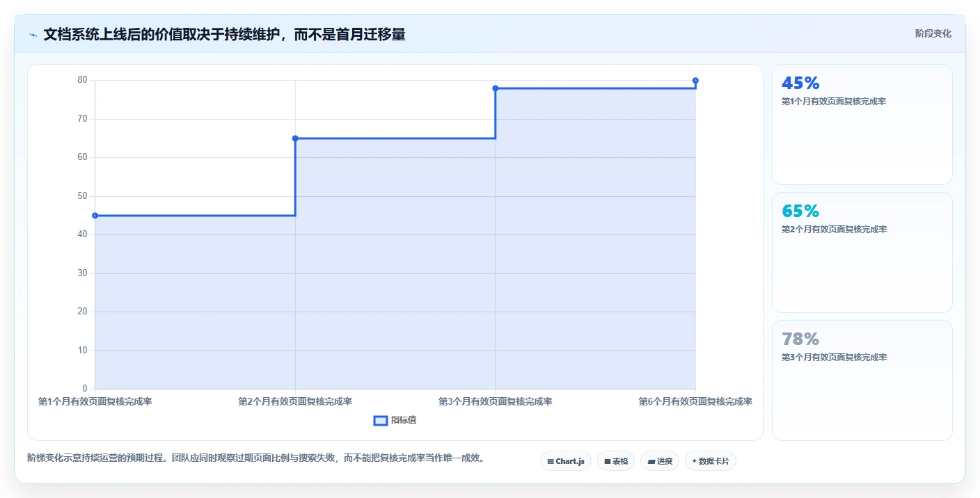
Task: Click the 78% value card
Action: (x=862, y=380)
